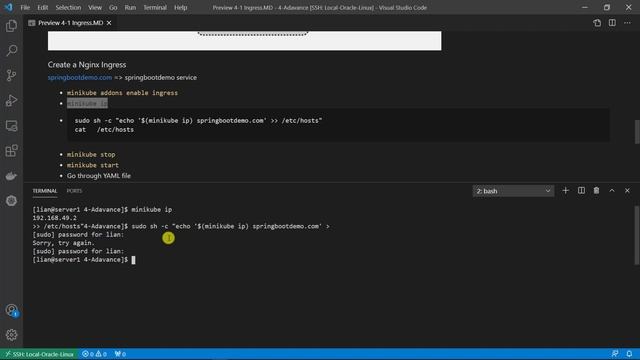The width and height of the screenshot is (640, 360).
Task: Open the File menu
Action: pyautogui.click(x=25, y=7)
